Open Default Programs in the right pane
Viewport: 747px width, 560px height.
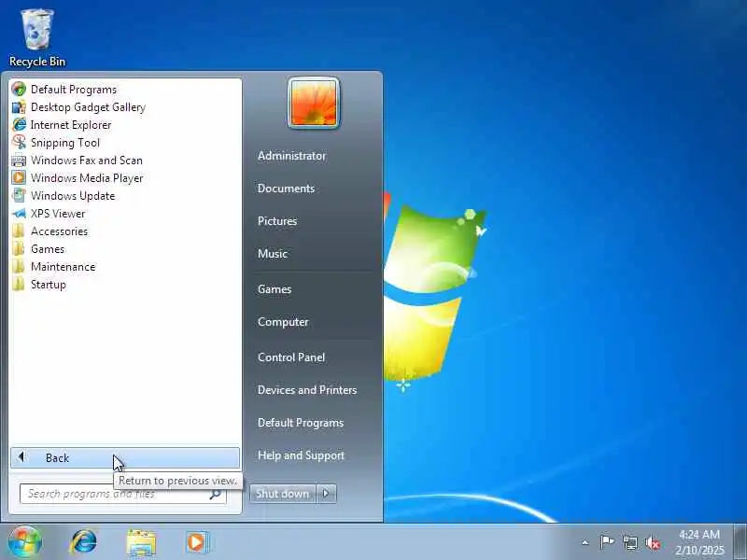pos(300,423)
